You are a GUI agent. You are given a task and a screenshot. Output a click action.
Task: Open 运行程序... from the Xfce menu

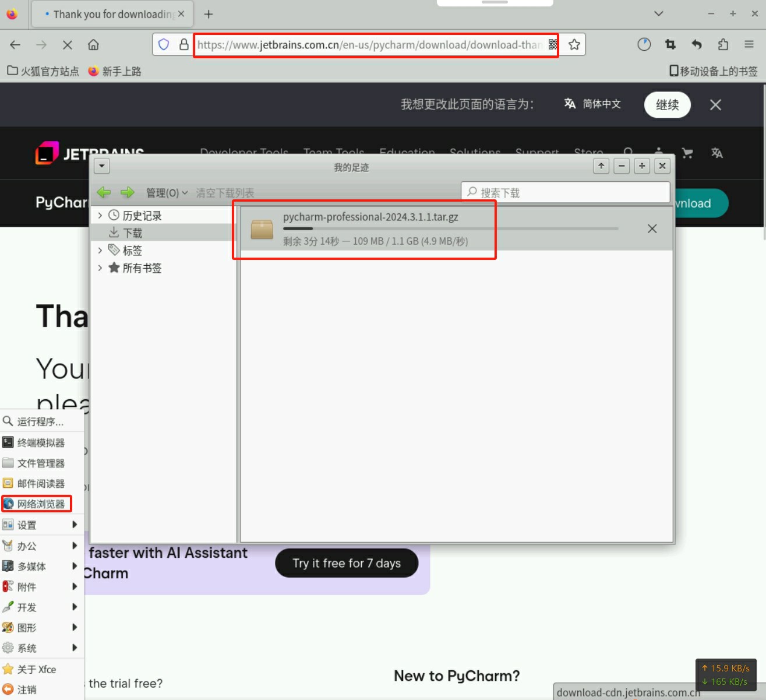(x=40, y=421)
